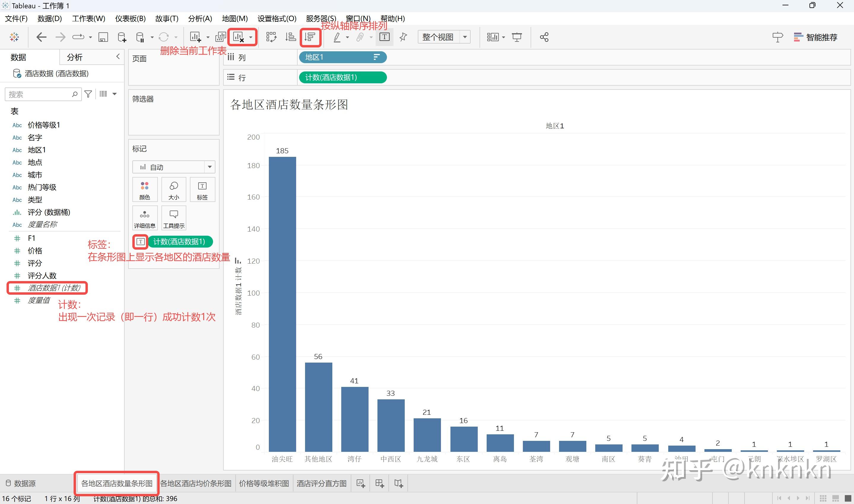Image resolution: width=854 pixels, height=504 pixels.
Task: Click the data pane list view icon
Action: 103,94
